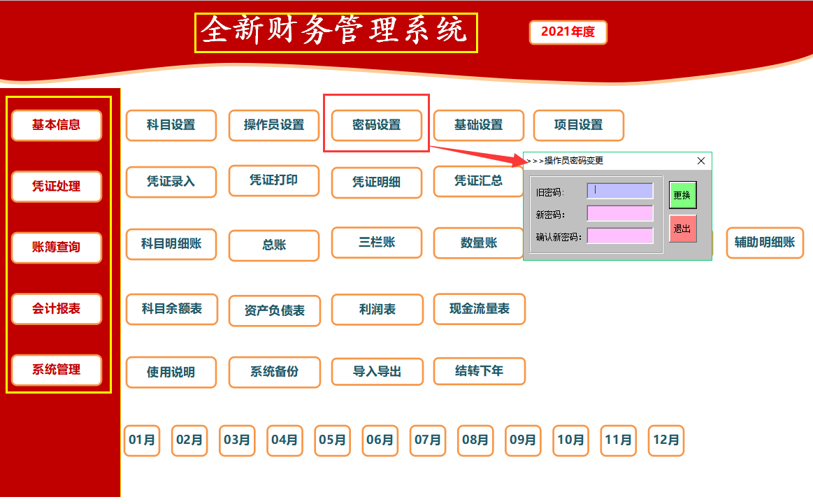Select the 基本信息 sidebar section

[56, 124]
